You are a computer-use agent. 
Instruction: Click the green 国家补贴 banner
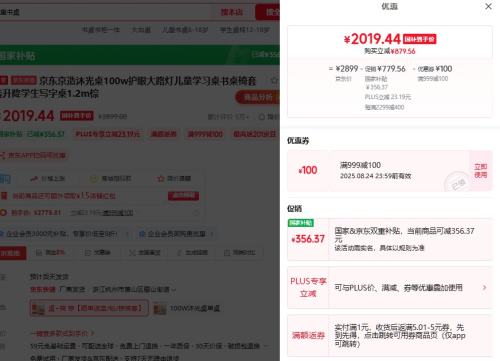[x=140, y=55]
